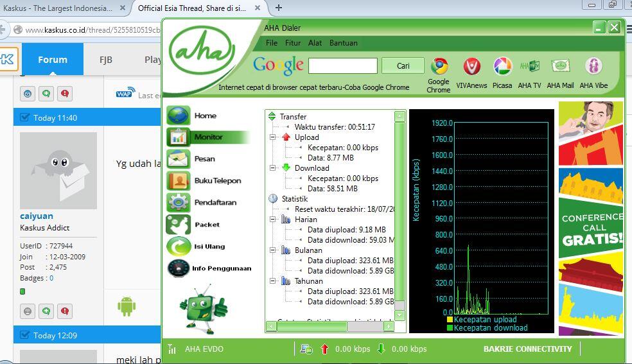The height and width of the screenshot is (364, 632).
Task: Open the Fitur menu
Action: [x=292, y=43]
